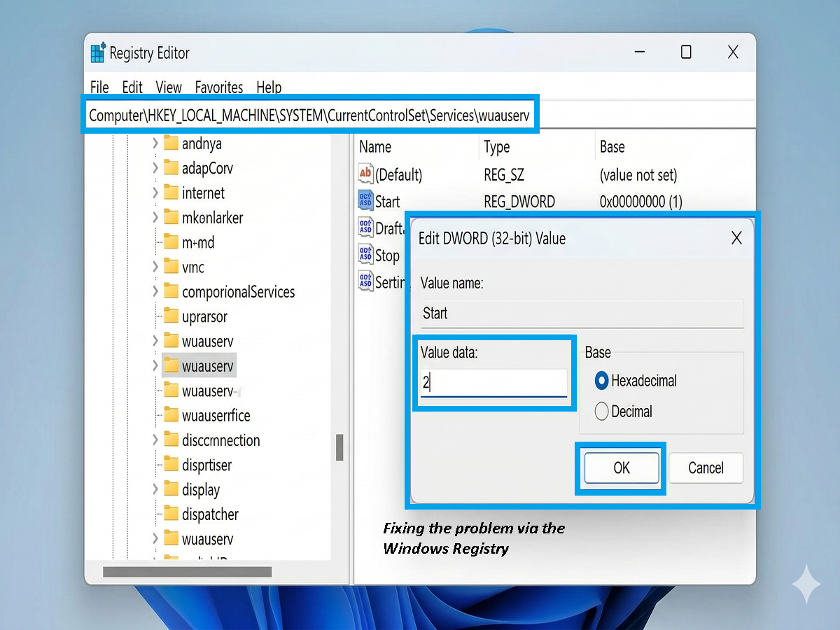Click the tree pane horizontal scrollbar
Image resolution: width=840 pixels, height=630 pixels.
(x=187, y=572)
